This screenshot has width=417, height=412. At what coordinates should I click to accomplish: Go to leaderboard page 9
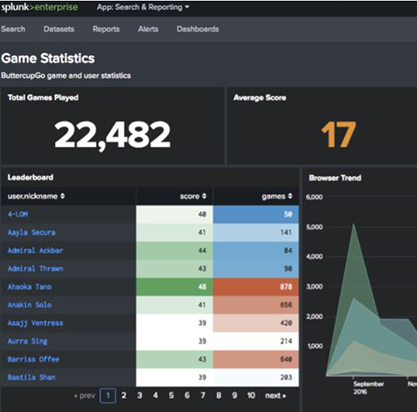(234, 396)
